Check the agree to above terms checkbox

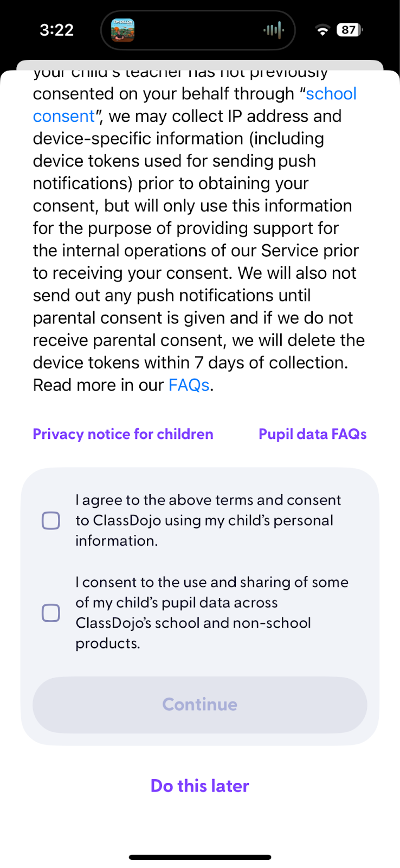51,521
